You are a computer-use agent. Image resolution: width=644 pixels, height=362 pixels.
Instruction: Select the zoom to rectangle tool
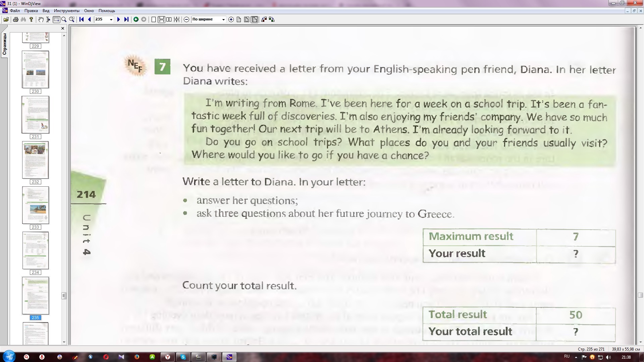tap(71, 19)
